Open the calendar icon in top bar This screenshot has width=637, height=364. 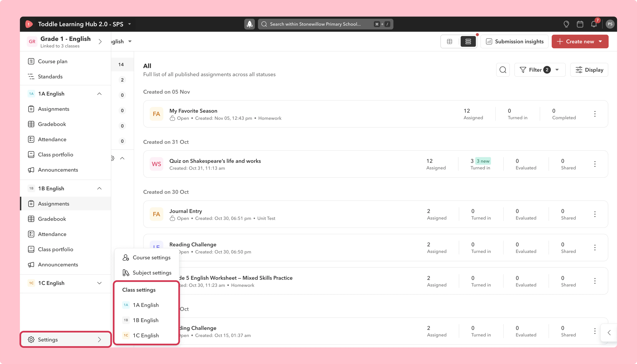point(580,24)
